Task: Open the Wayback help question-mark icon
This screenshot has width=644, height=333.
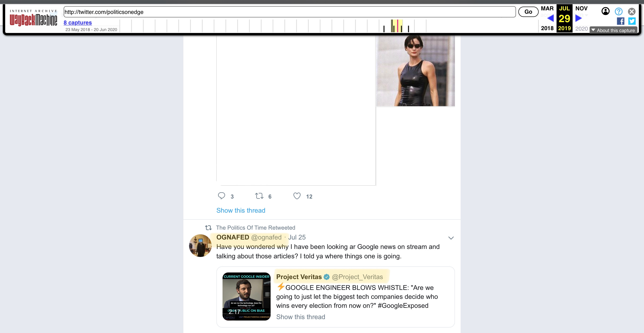Action: coord(619,12)
